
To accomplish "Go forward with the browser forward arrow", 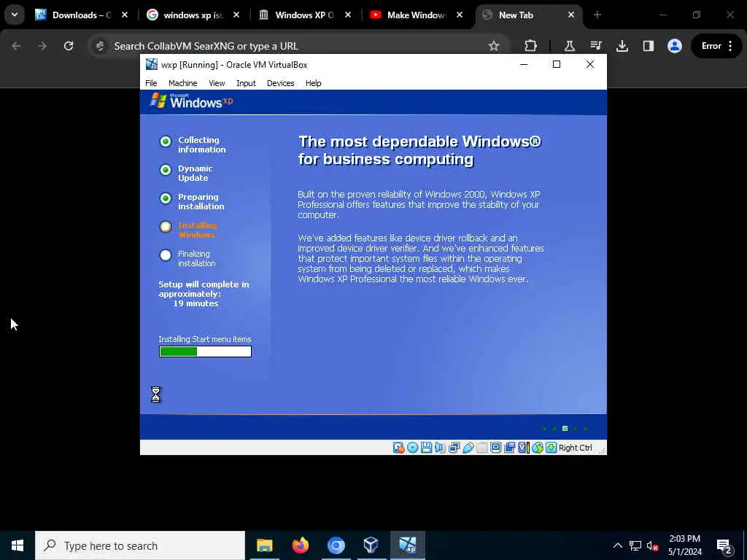I will click(42, 46).
